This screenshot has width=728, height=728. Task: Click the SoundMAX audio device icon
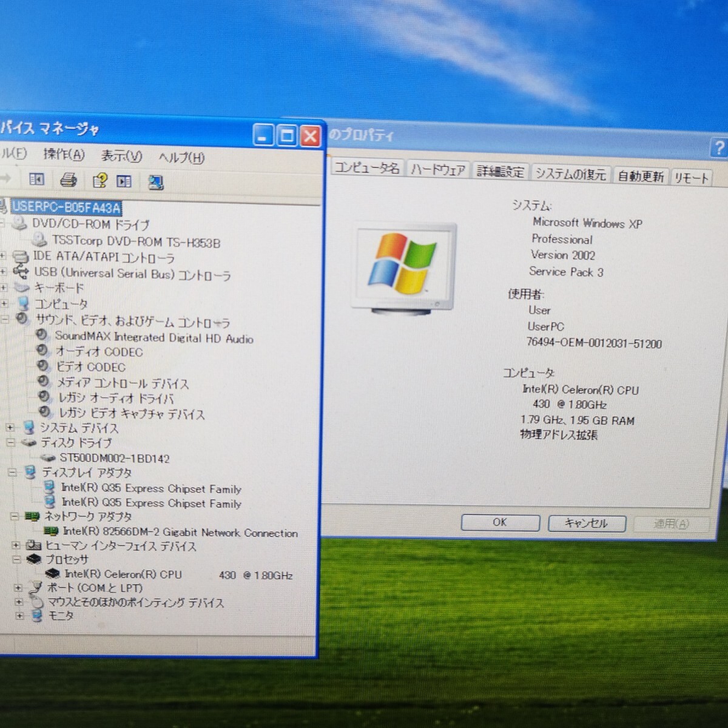(x=42, y=335)
